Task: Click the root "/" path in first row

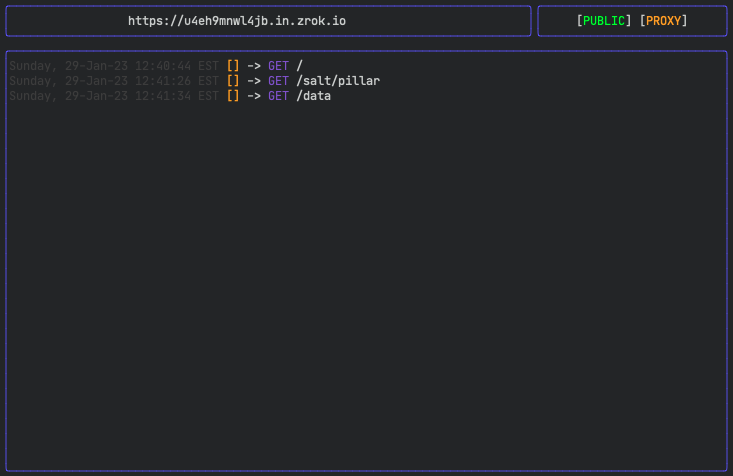Action: (x=300, y=66)
